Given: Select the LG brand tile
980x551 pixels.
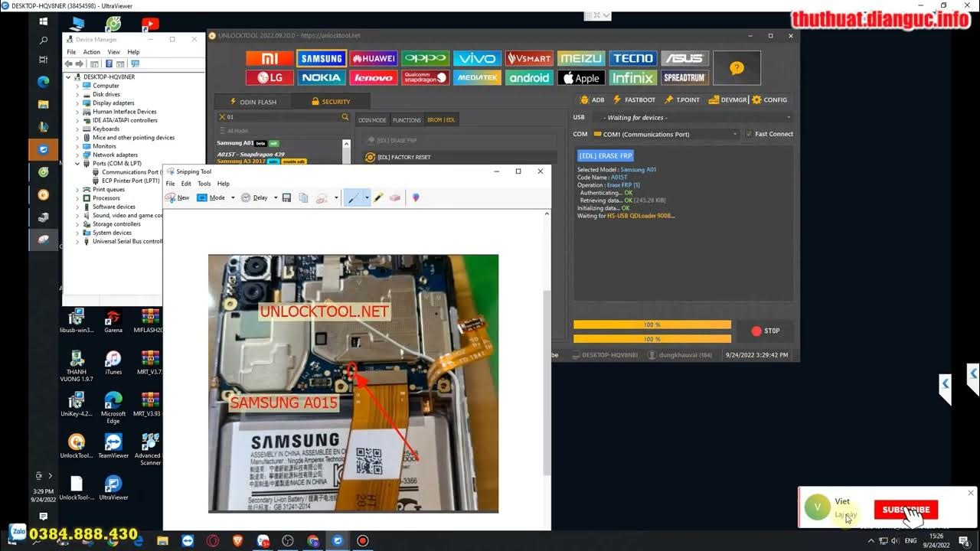Looking at the screenshot, I should click(269, 77).
